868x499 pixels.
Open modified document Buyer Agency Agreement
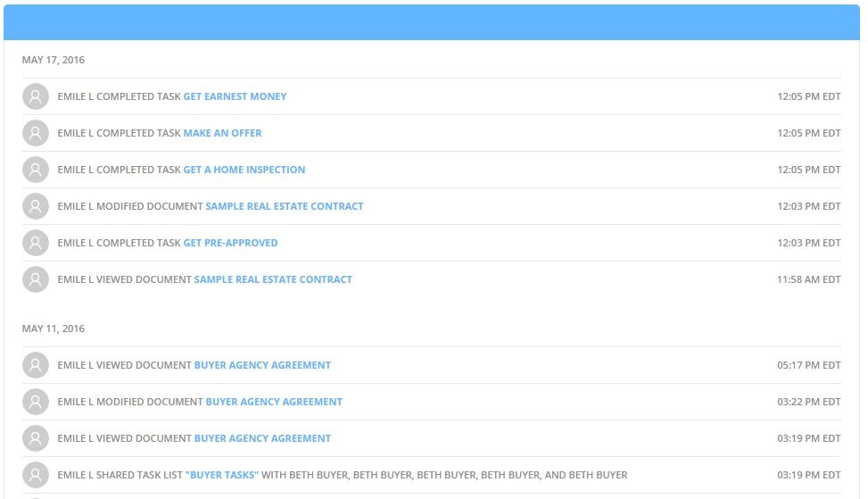274,402
